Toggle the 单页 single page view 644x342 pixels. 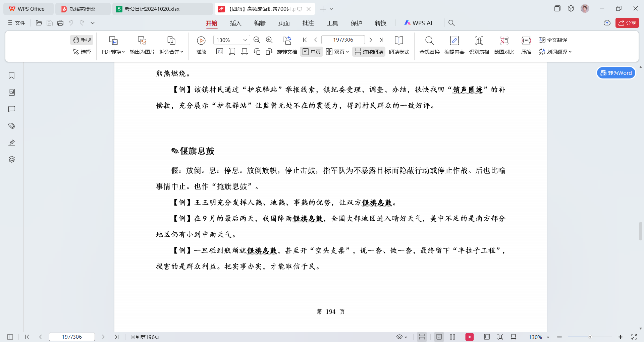(312, 52)
